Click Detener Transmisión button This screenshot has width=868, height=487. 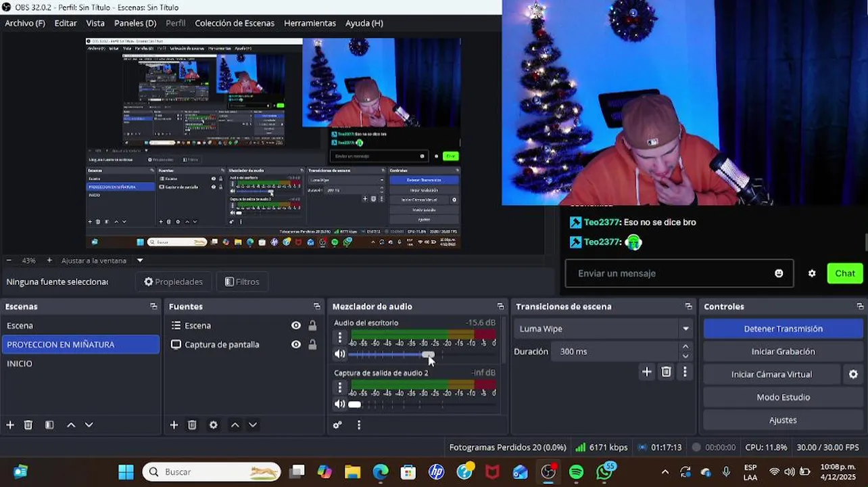point(783,329)
